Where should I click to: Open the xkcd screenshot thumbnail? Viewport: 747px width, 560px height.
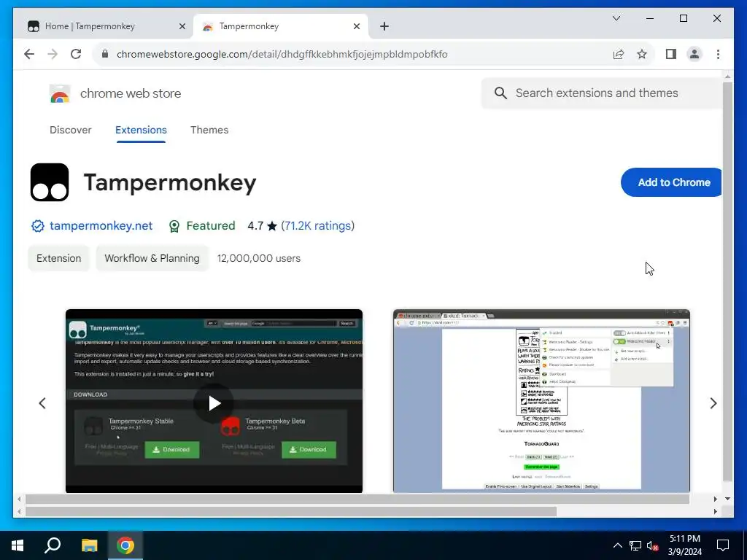coord(541,400)
